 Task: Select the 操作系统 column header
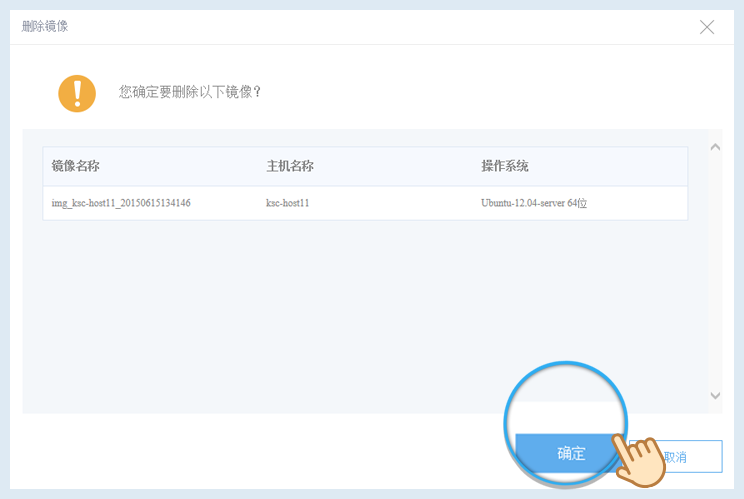tap(505, 166)
